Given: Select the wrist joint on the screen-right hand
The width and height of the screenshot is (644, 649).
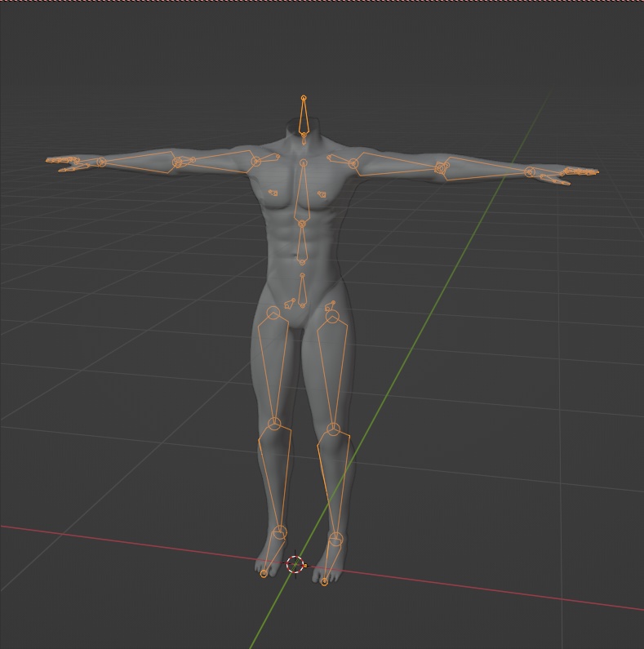Looking at the screenshot, I should pyautogui.click(x=531, y=171).
